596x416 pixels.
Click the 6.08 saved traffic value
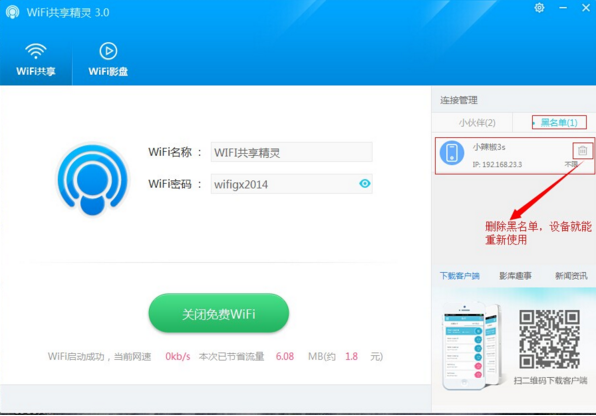pyautogui.click(x=285, y=356)
